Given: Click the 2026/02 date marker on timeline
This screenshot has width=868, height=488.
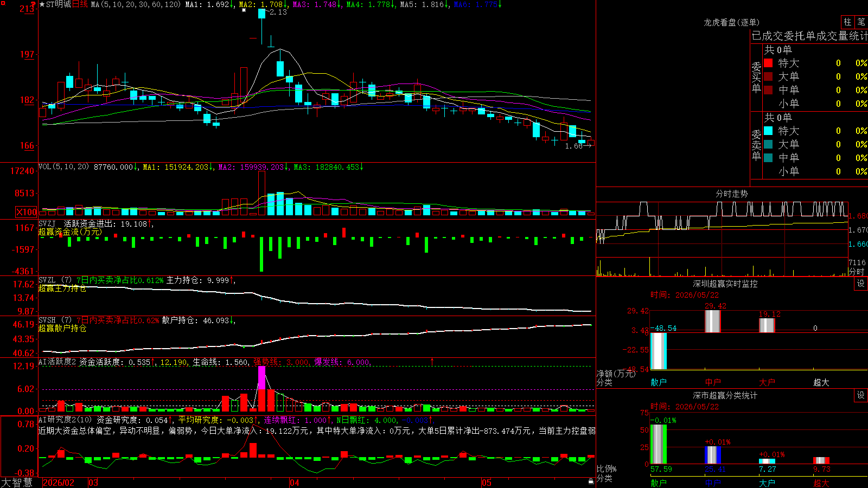Looking at the screenshot, I should pos(59,483).
